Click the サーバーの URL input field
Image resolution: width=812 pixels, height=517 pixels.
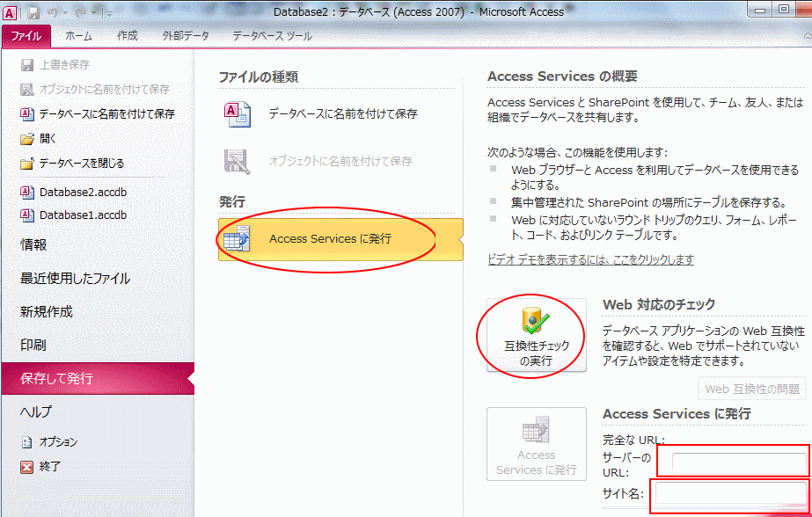point(739,463)
